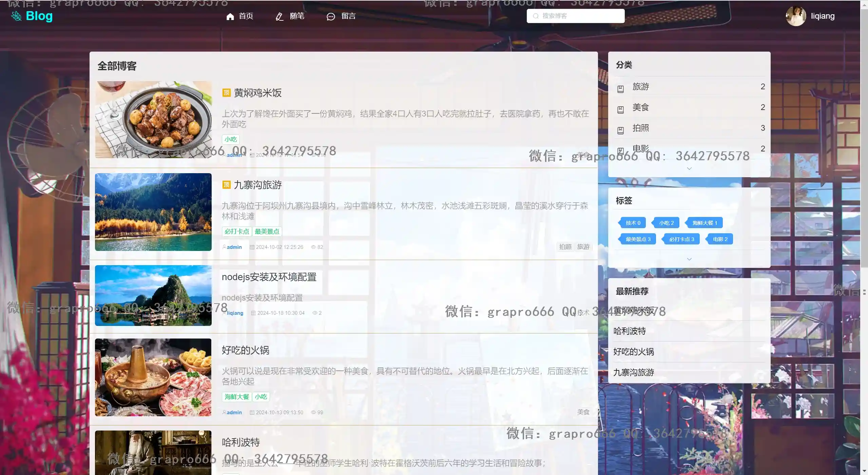The width and height of the screenshot is (868, 475).
Task: Click the liqiang user avatar
Action: pyautogui.click(x=795, y=16)
